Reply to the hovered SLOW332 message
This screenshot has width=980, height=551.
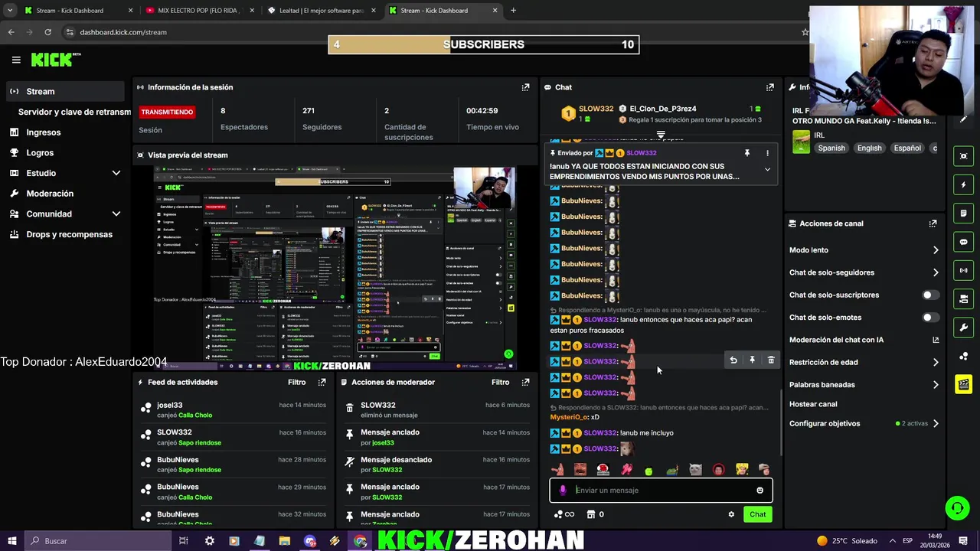coord(733,360)
